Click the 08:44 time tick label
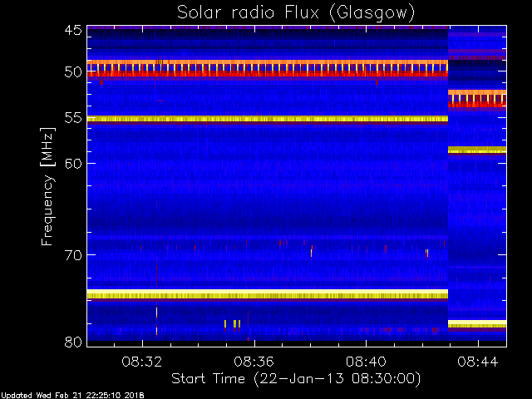This screenshot has width=532, height=399. coord(478,362)
